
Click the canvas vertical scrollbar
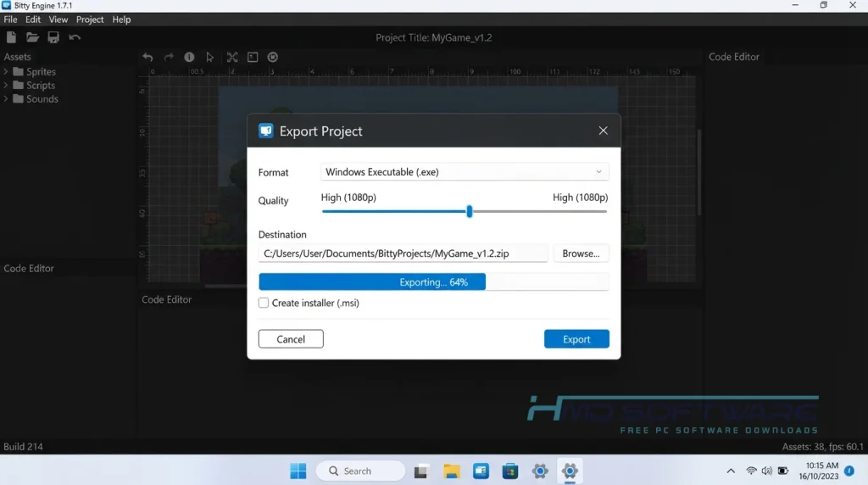[x=699, y=171]
